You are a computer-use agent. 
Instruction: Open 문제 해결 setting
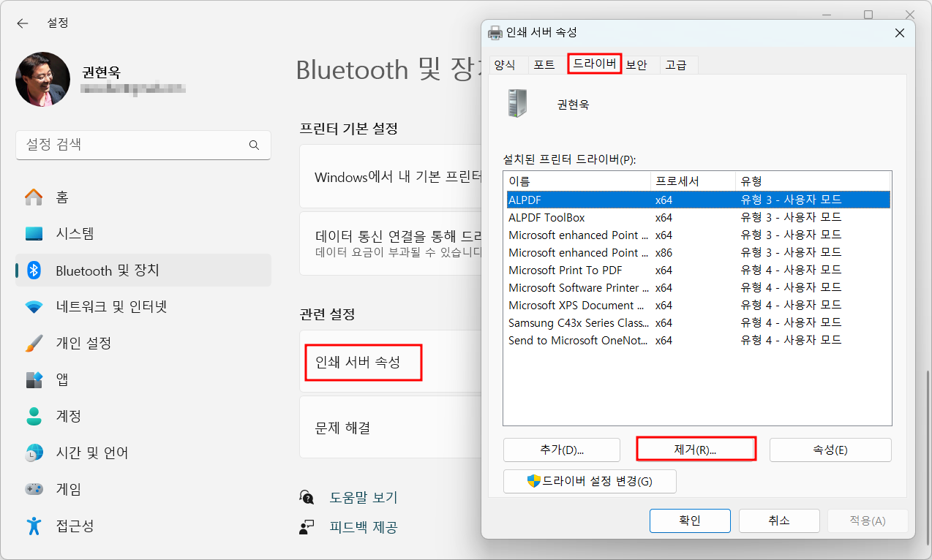click(389, 428)
